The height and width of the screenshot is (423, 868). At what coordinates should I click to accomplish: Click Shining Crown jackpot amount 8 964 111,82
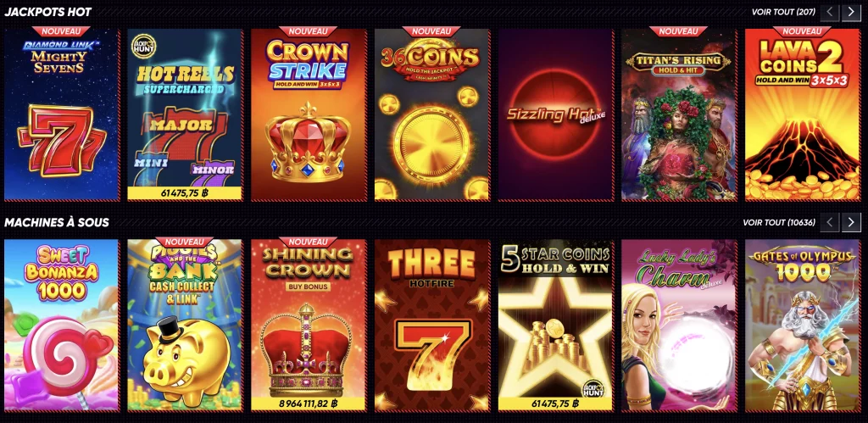[x=309, y=404]
